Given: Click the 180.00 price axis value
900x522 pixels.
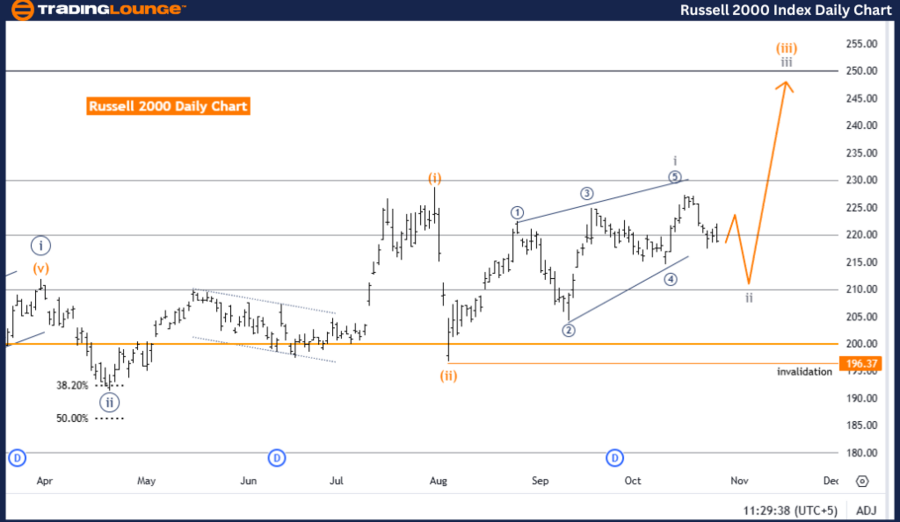Looking at the screenshot, I should pos(861,453).
